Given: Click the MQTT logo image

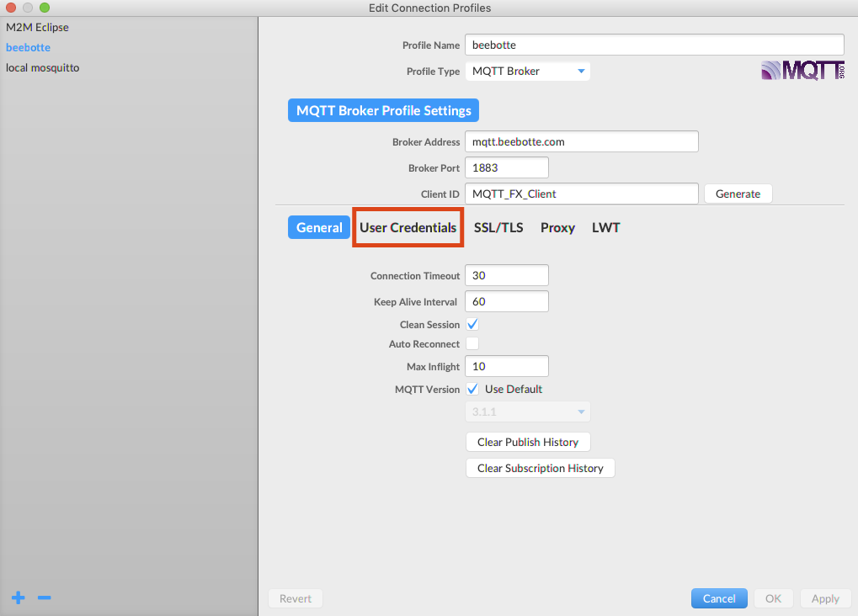Looking at the screenshot, I should [802, 71].
